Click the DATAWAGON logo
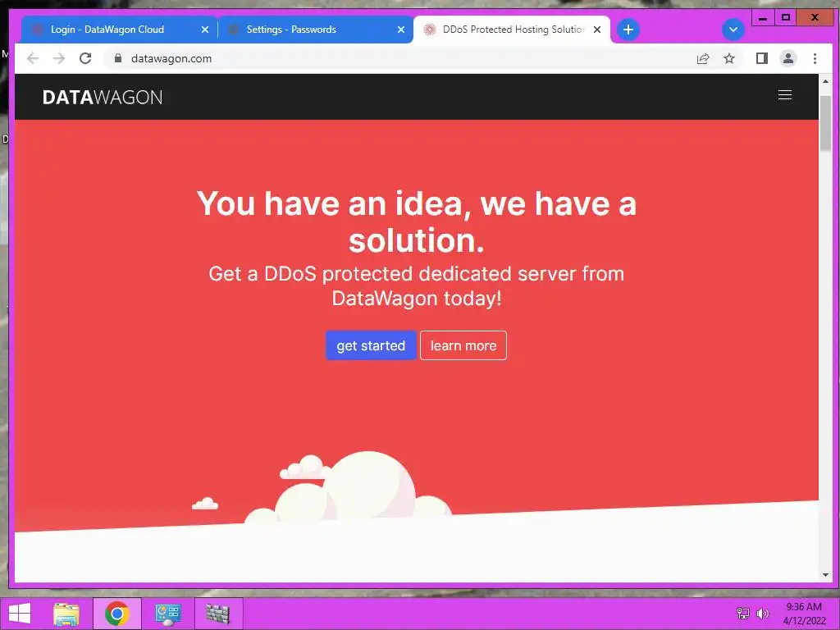Image resolution: width=840 pixels, height=630 pixels. pyautogui.click(x=103, y=98)
